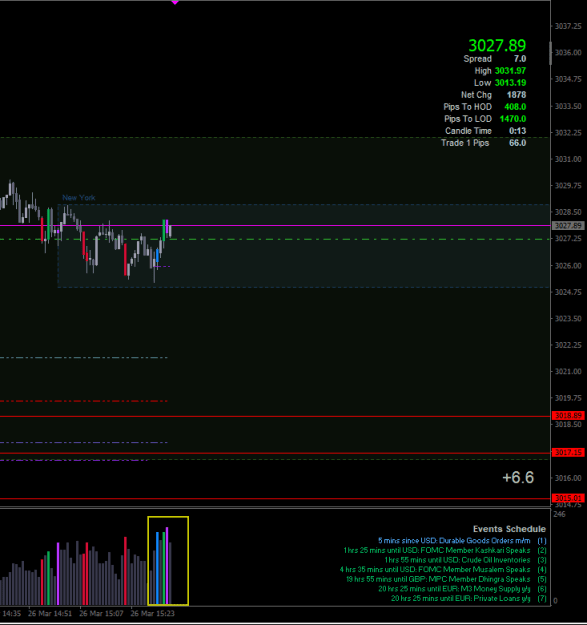The height and width of the screenshot is (625, 587).
Task: Click the large green 3027.89 price display
Action: tap(497, 45)
